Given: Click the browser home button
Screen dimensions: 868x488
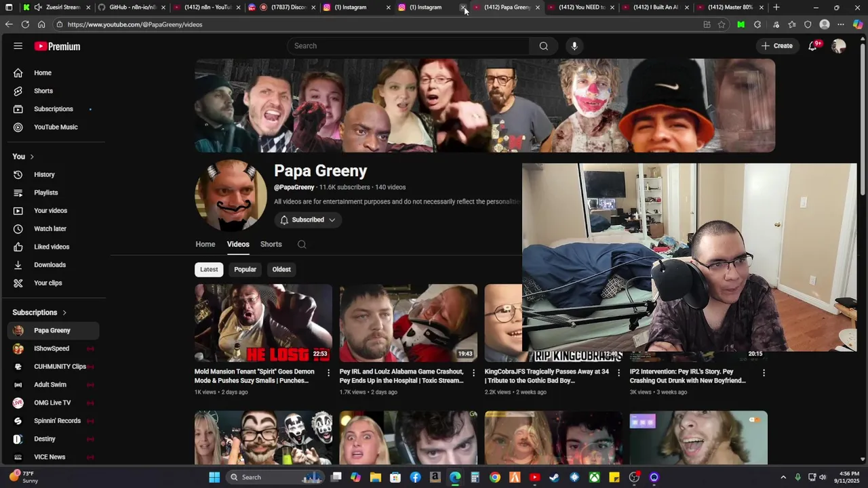Looking at the screenshot, I should 41,24.
